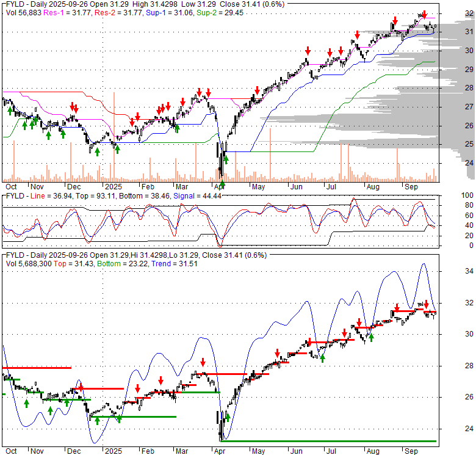Click the long green 23.22 bottom line in the bottom chart

(x=328, y=441)
